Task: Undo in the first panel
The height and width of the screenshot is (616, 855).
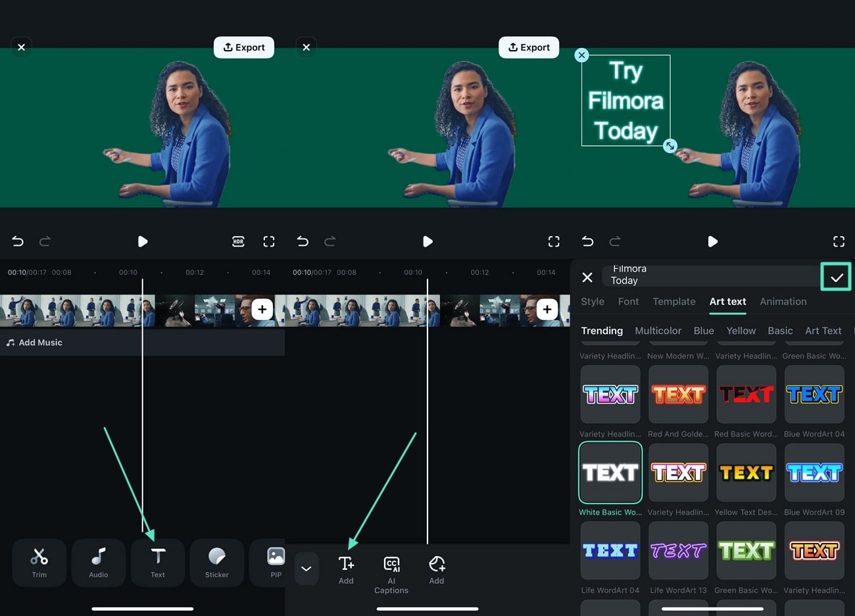Action: (18, 241)
